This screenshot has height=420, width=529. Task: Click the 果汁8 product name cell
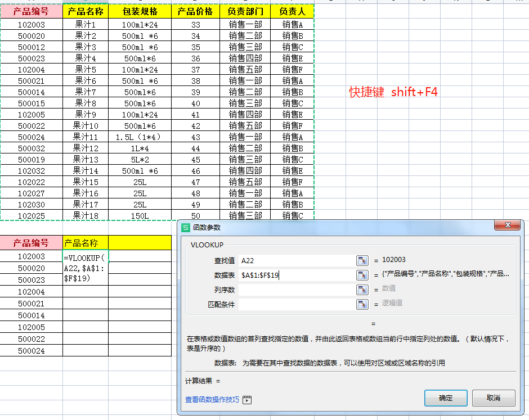coord(86,103)
